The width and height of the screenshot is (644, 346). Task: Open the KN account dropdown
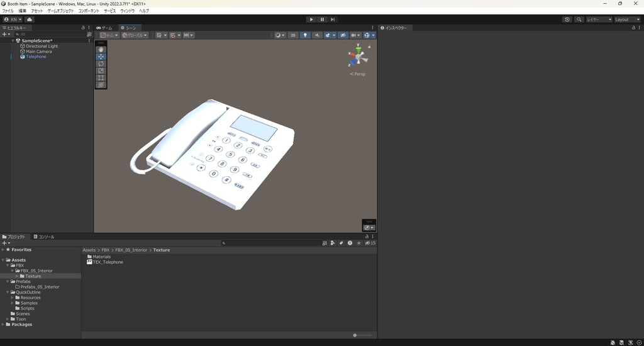click(13, 20)
